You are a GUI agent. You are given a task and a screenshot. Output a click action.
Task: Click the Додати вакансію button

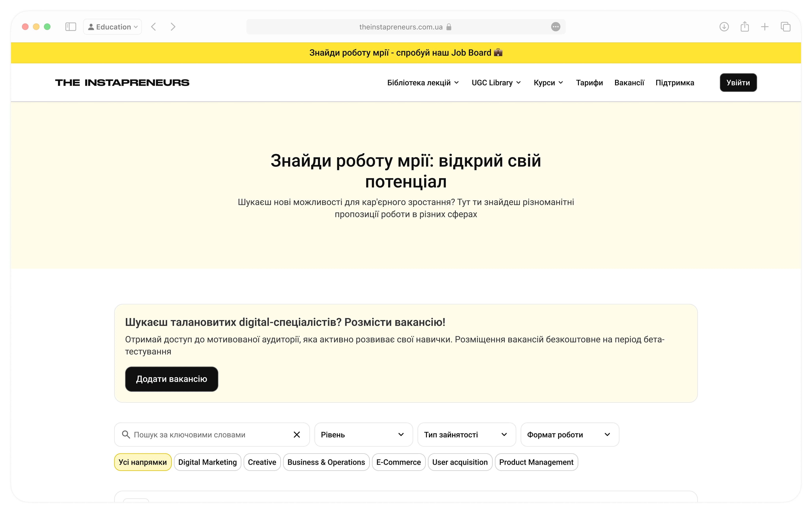(x=171, y=379)
